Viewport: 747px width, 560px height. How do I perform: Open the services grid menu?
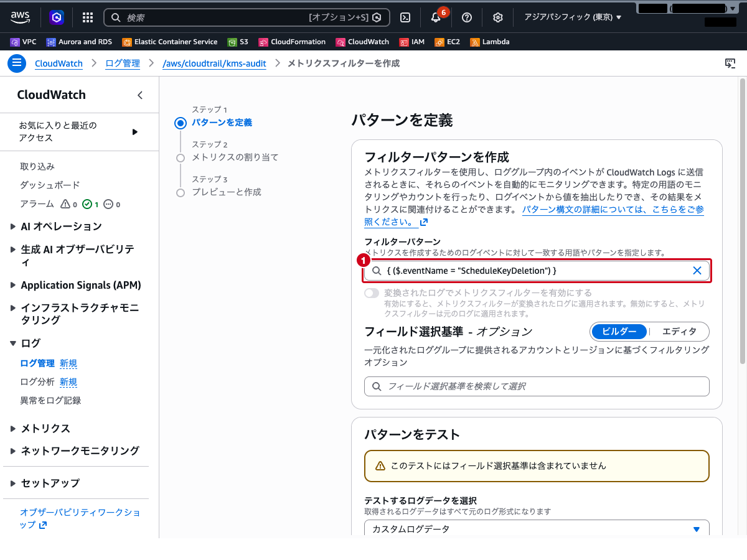tap(88, 17)
